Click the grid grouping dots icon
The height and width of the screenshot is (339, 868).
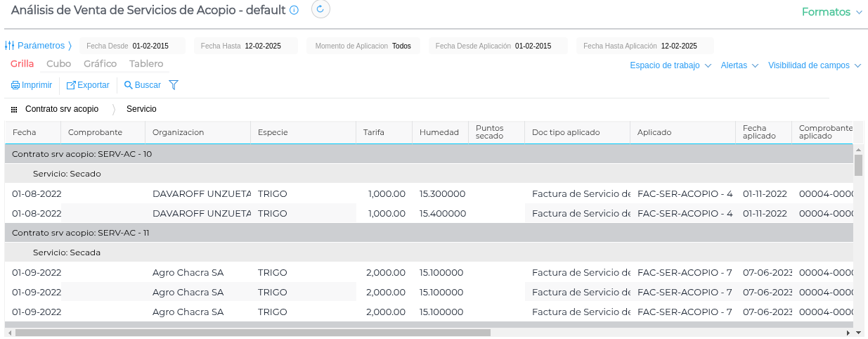14,110
